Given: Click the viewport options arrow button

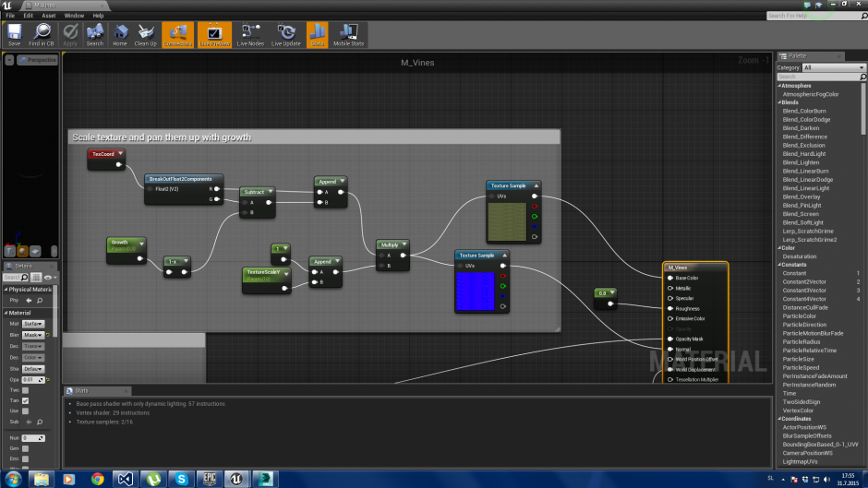Looking at the screenshot, I should coord(9,60).
